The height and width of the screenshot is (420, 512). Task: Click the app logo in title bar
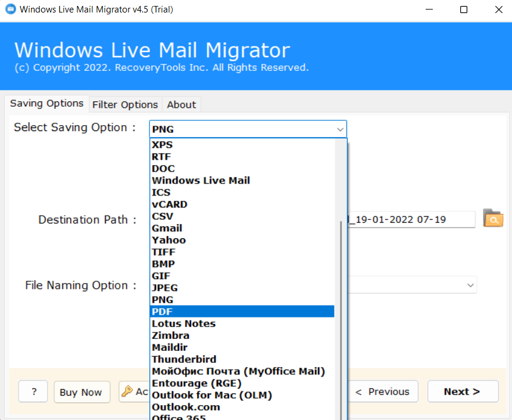click(x=11, y=9)
